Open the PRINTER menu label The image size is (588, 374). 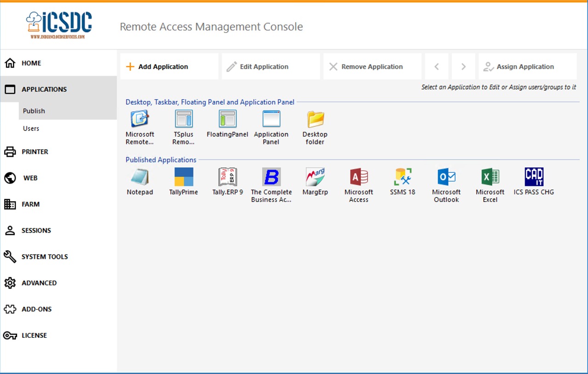(35, 152)
